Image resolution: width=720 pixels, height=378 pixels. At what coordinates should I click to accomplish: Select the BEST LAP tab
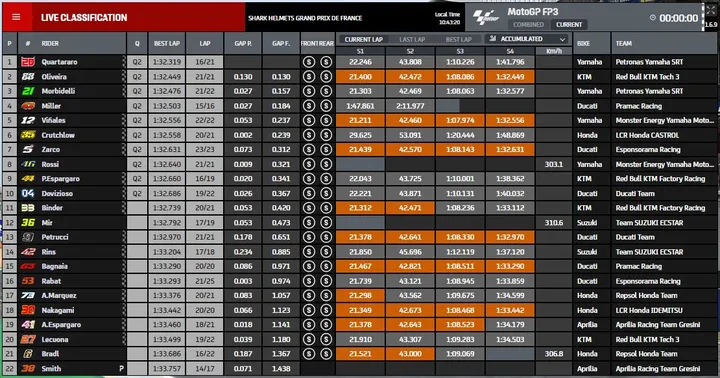458,39
